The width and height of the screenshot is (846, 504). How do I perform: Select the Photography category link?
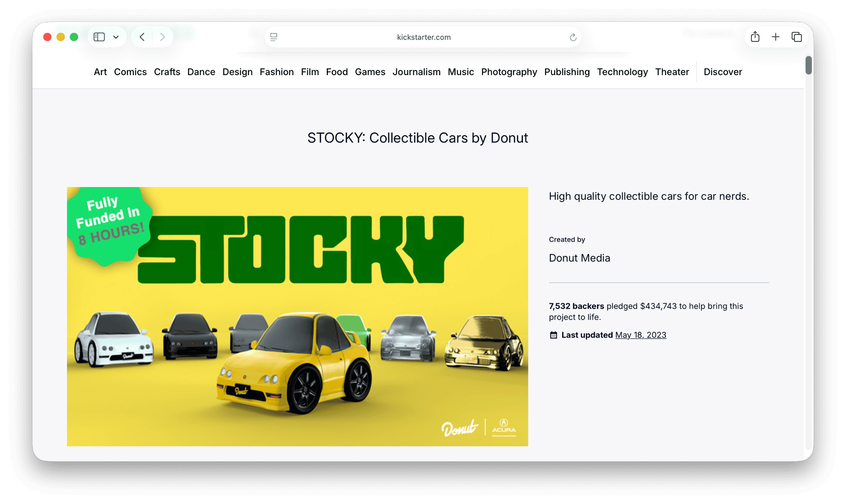tap(509, 72)
